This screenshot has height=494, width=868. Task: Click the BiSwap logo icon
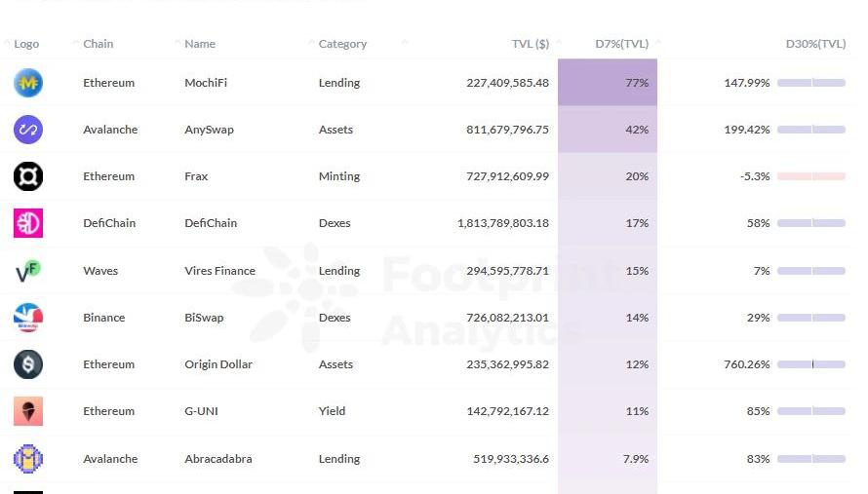pos(28,318)
